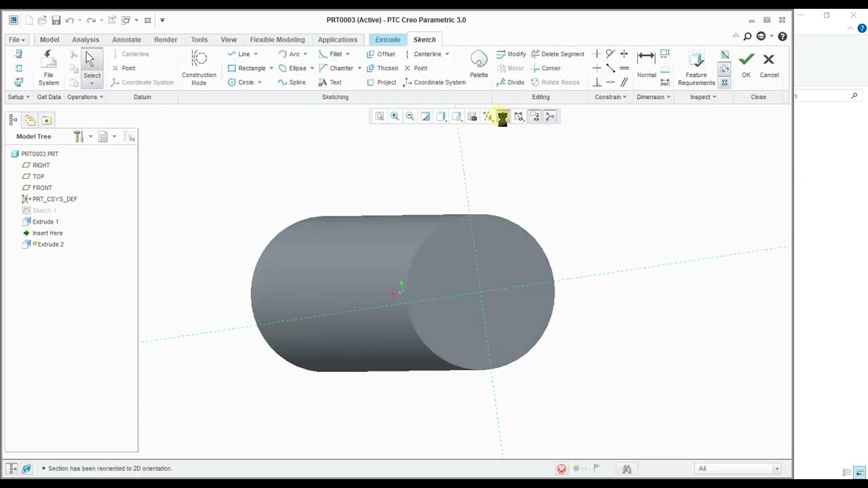The height and width of the screenshot is (488, 868).
Task: Switch to the Annotate tab
Action: pos(127,39)
